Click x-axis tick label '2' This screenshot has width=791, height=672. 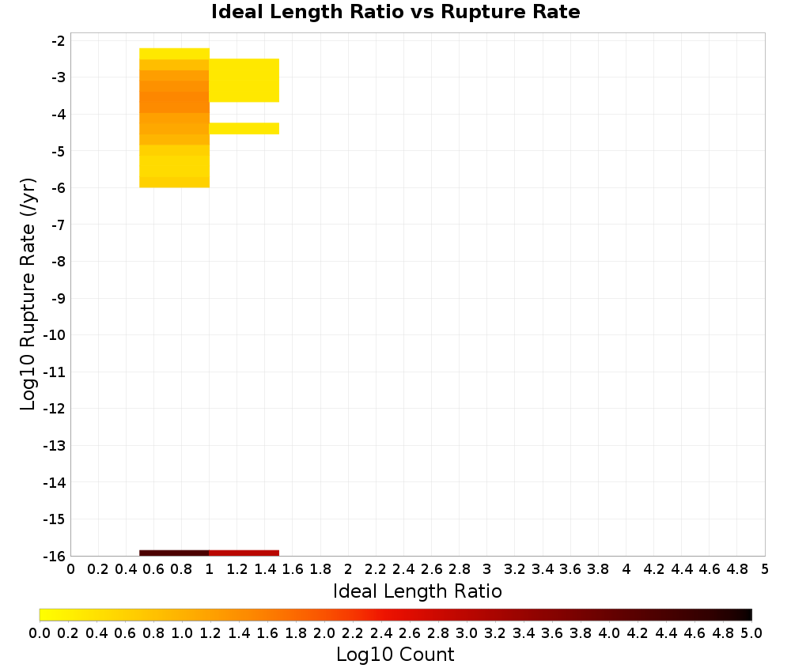[x=348, y=569]
